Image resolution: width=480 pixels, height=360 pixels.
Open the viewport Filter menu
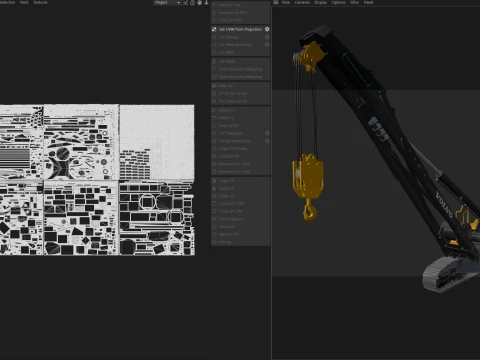[354, 2]
